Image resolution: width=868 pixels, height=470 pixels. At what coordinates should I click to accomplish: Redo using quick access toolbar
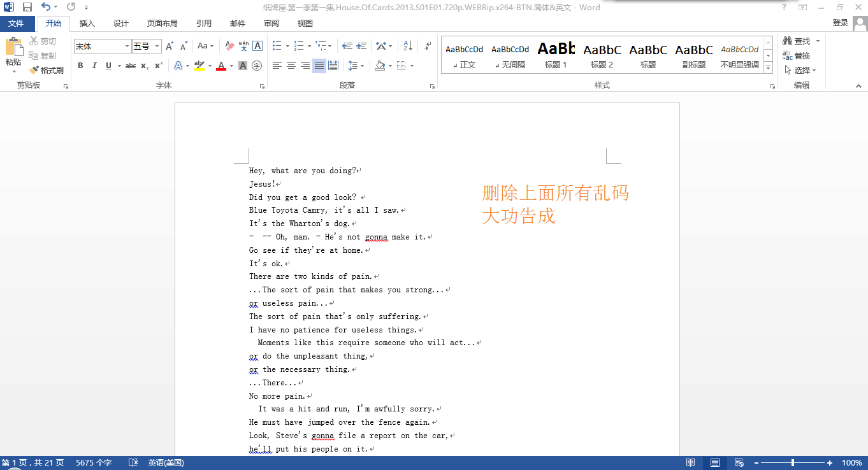click(x=70, y=7)
